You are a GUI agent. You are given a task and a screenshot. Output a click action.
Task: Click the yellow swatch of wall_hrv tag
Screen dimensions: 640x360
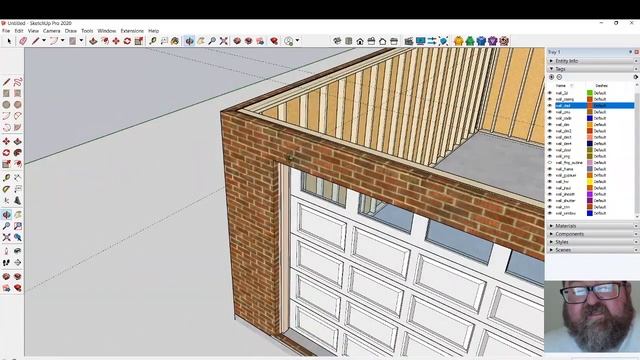coord(590,182)
